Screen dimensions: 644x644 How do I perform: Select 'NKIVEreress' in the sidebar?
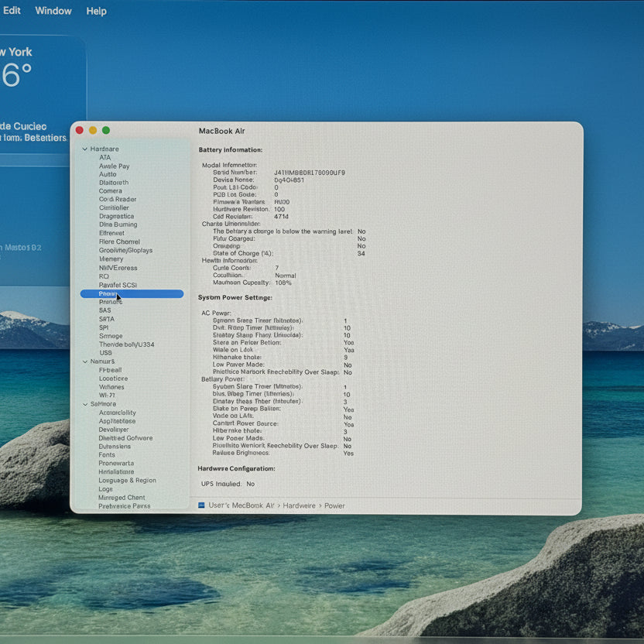point(118,268)
